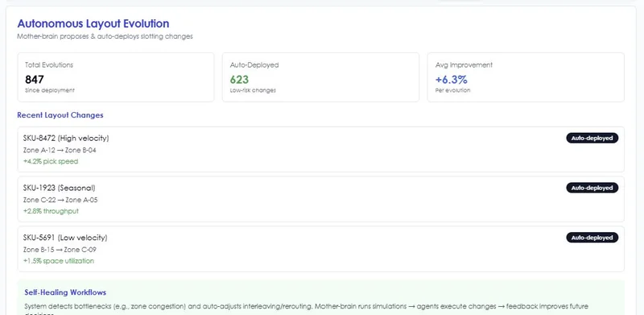Click the Auto-deployed badge for SKU-8472
The image size is (644, 315).
(592, 139)
